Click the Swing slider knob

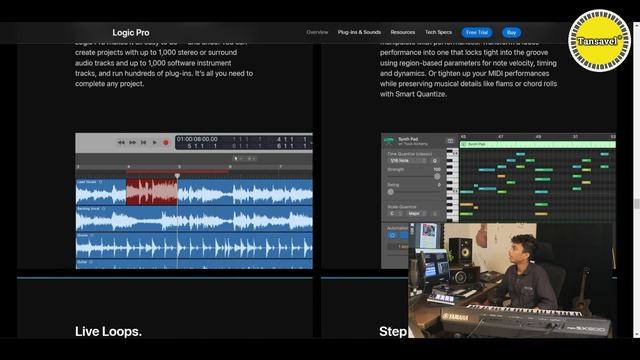(391, 192)
